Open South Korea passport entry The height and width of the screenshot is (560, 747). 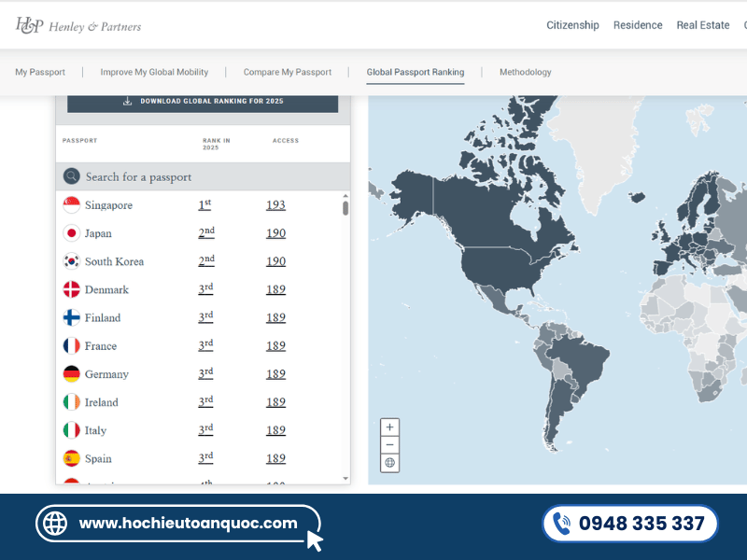[114, 261]
